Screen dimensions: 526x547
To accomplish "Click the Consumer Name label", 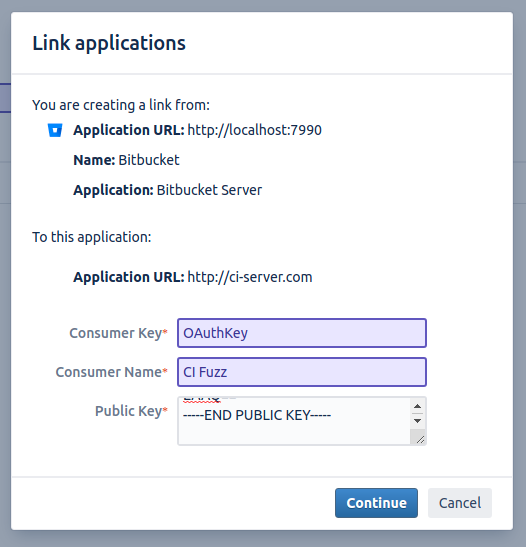I will (112, 372).
